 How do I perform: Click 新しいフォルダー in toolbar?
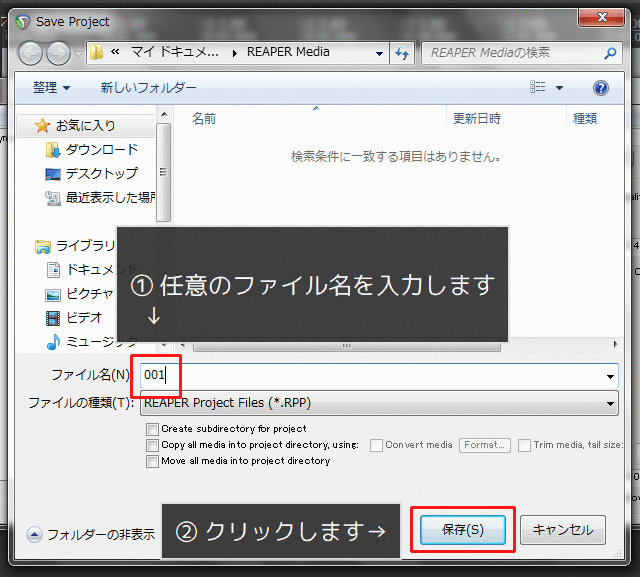tap(148, 88)
